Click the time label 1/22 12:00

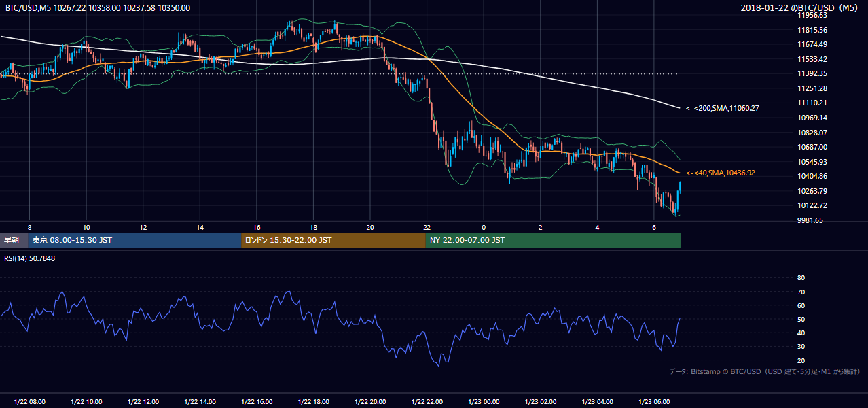tap(143, 402)
